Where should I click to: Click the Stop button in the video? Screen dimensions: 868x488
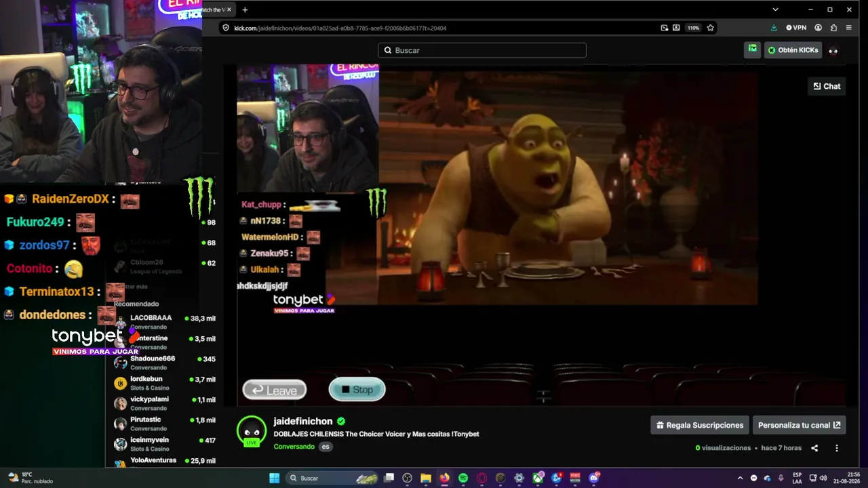[357, 389]
